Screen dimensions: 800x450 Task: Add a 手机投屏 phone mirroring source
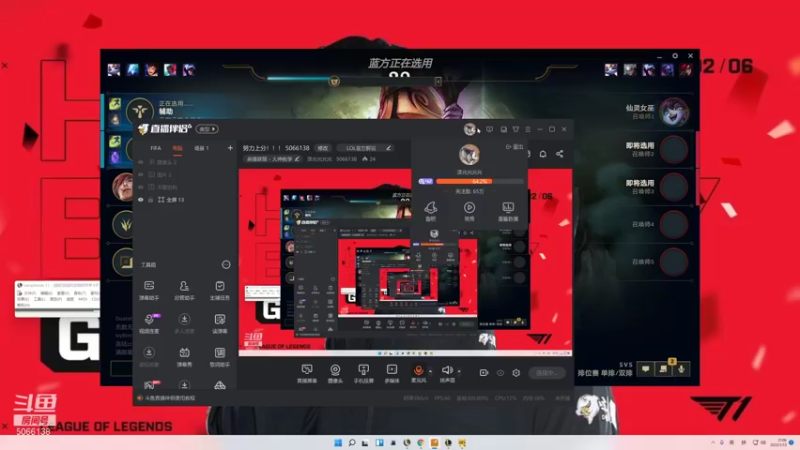[364, 373]
